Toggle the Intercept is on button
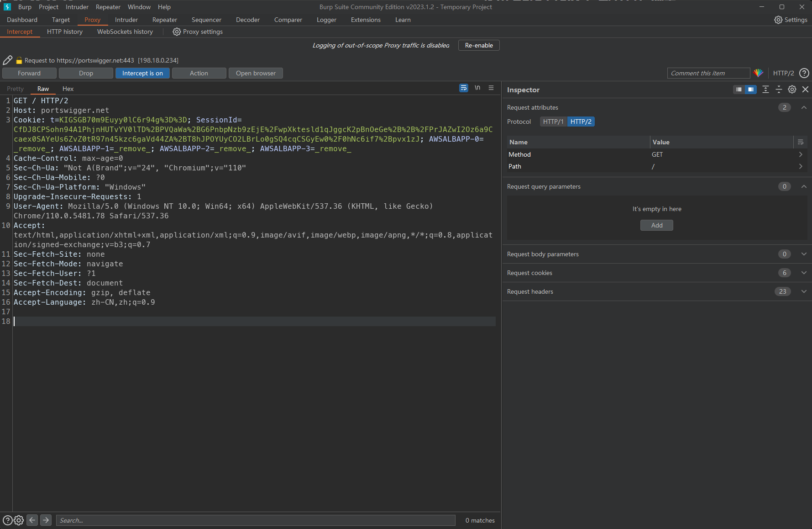The width and height of the screenshot is (812, 529). click(x=142, y=73)
